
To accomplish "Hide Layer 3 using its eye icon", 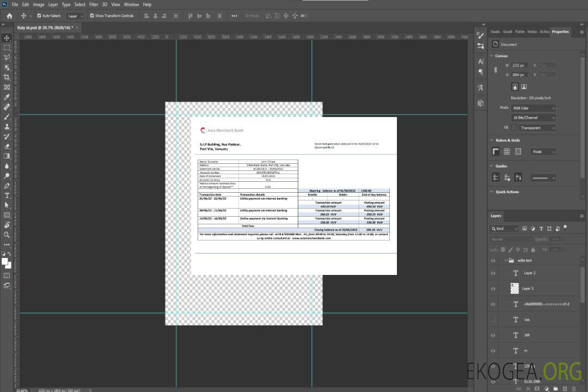I will point(493,289).
